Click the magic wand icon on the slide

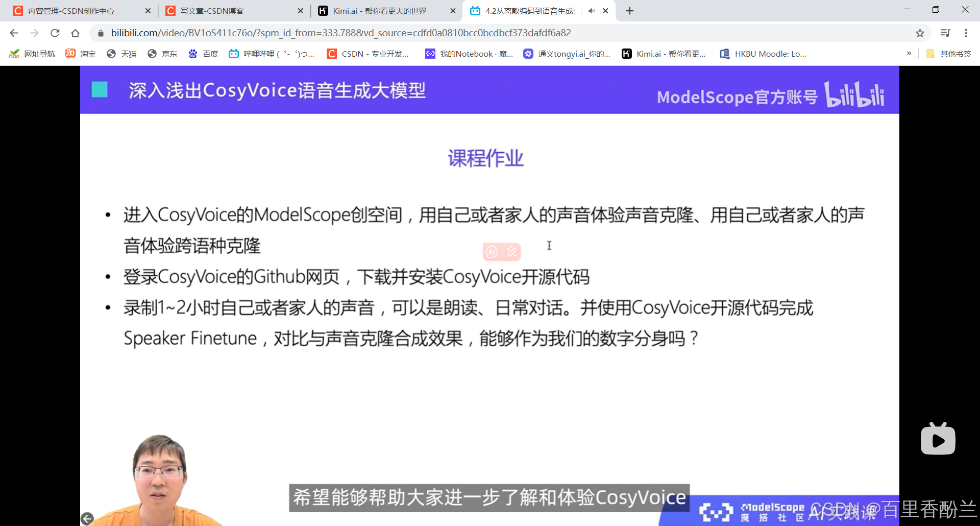(x=512, y=252)
